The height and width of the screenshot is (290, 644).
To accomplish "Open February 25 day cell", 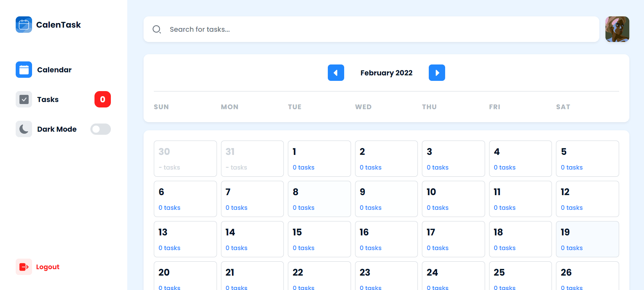I will tap(521, 276).
